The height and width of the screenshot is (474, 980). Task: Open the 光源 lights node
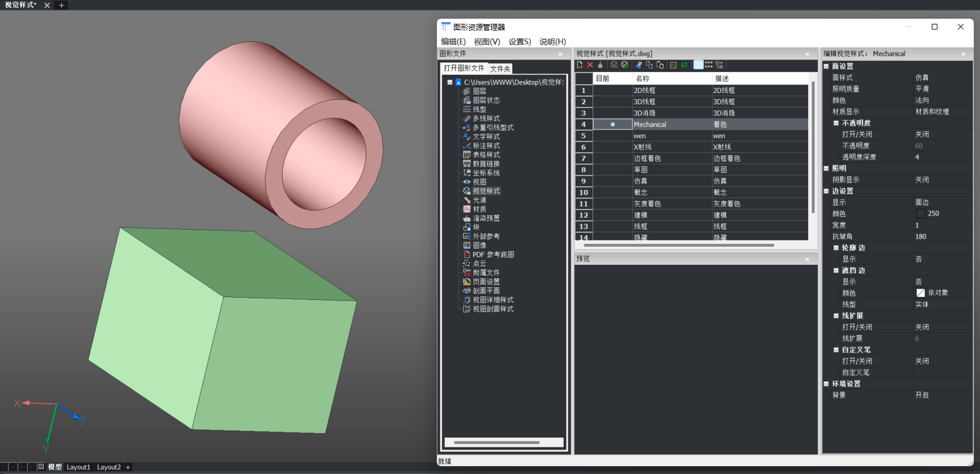[x=479, y=200]
